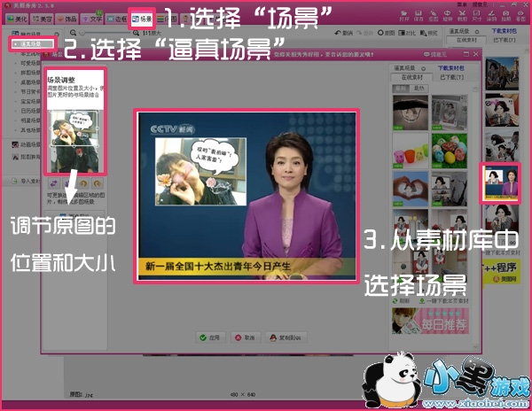Select the 最热 sorting toggle in dialog

(x=419, y=88)
